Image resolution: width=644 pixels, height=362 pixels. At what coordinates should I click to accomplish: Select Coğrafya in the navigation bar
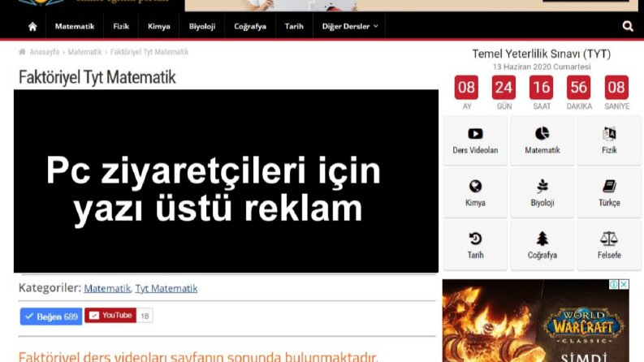pyautogui.click(x=250, y=26)
